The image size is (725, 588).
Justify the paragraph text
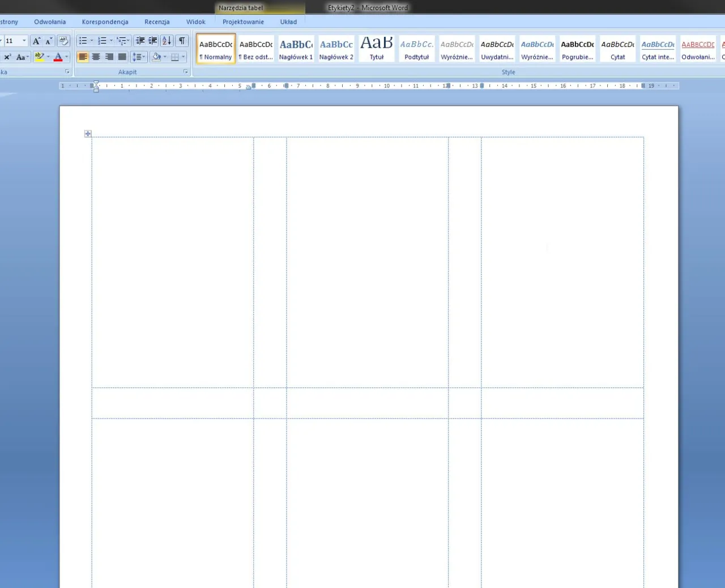pyautogui.click(x=122, y=57)
